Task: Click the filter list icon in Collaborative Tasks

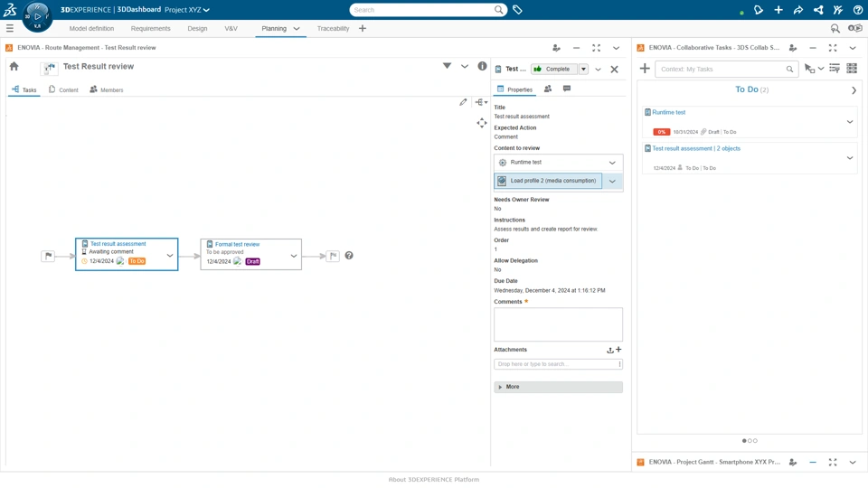Action: (x=835, y=69)
